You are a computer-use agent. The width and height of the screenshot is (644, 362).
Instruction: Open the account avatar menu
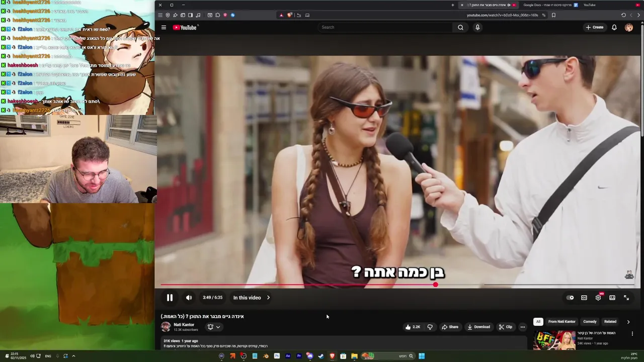(x=629, y=27)
